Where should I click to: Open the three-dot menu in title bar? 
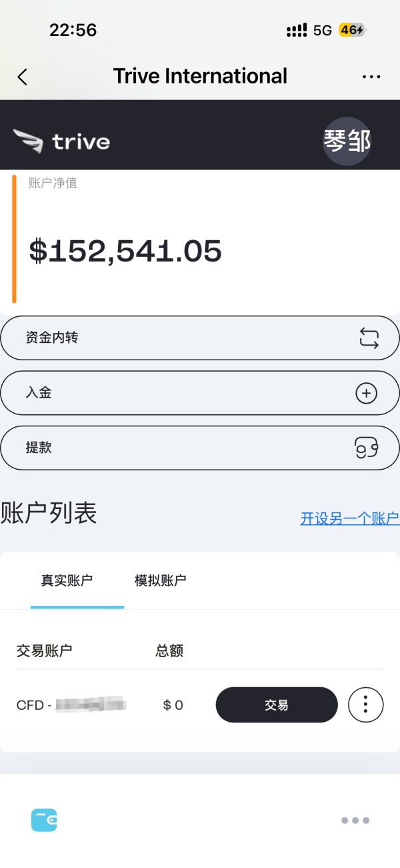tap(371, 77)
